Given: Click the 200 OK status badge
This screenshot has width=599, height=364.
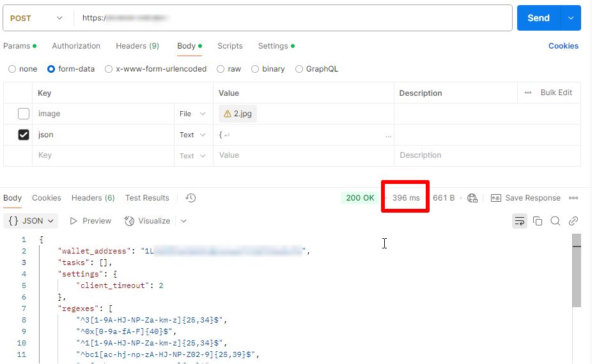Looking at the screenshot, I should pyautogui.click(x=360, y=198).
